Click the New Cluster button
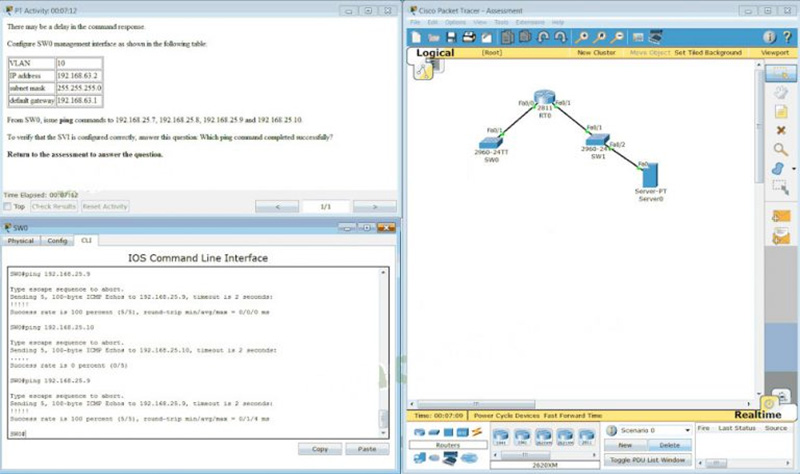 pos(596,53)
